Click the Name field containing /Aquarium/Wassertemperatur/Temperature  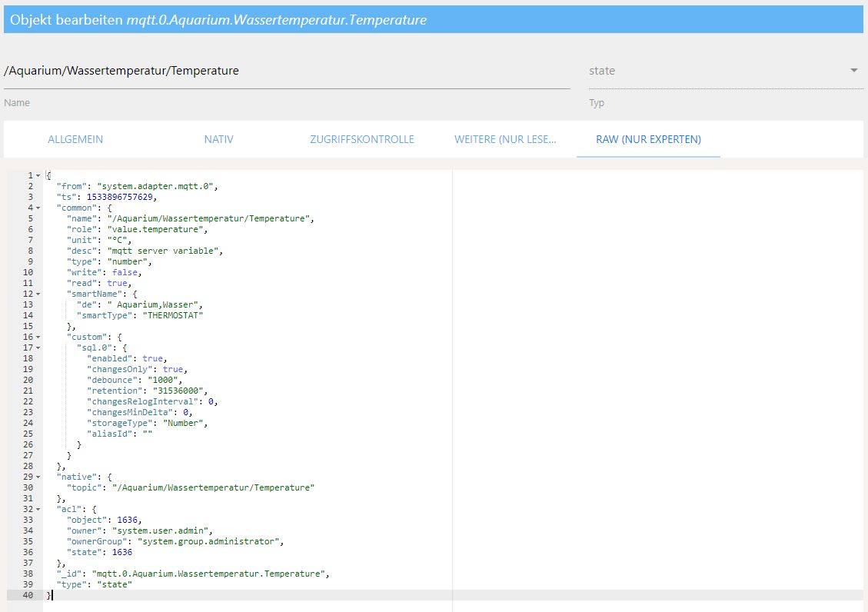point(287,71)
